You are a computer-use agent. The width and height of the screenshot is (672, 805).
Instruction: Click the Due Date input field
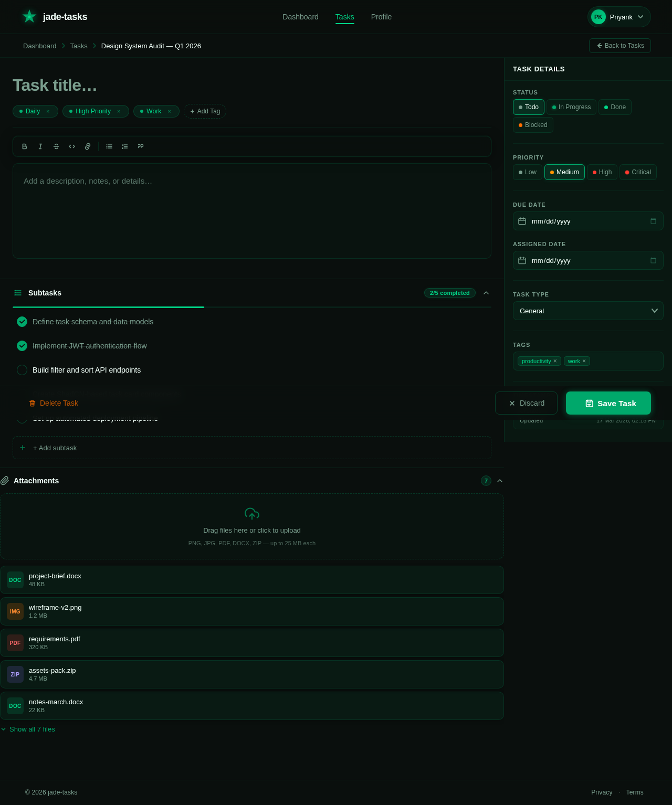577,221
